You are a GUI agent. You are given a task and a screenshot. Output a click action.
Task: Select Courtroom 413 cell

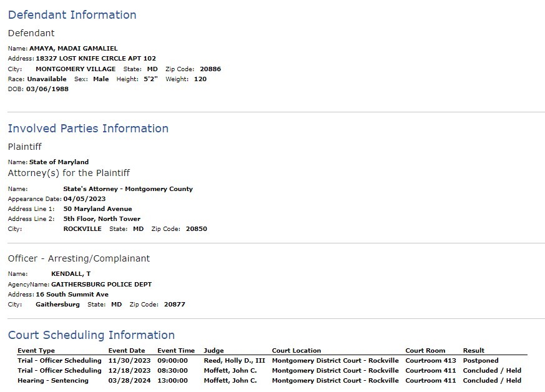431,361
